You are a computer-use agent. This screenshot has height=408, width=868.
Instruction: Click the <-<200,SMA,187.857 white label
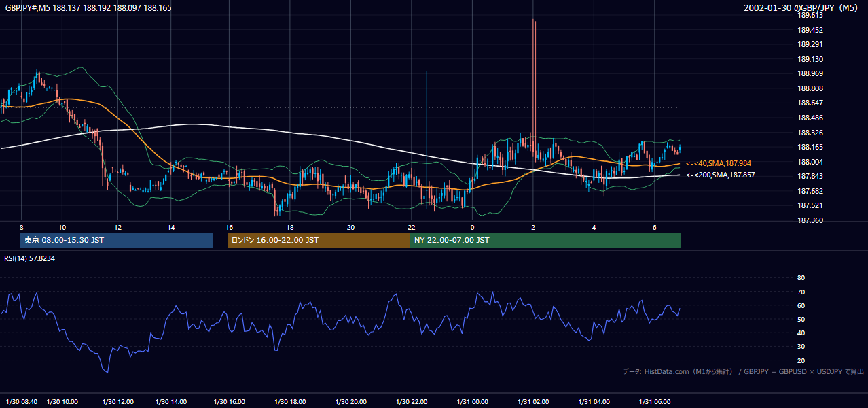point(721,175)
